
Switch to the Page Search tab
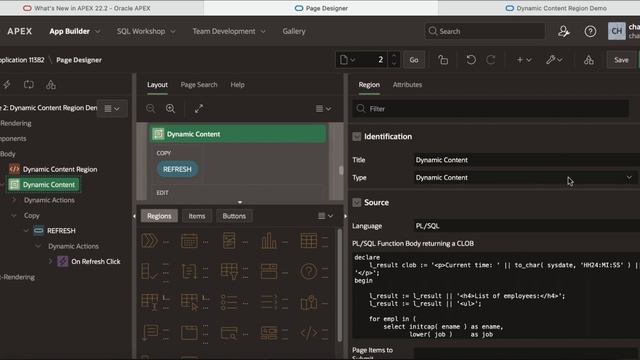coord(199,84)
